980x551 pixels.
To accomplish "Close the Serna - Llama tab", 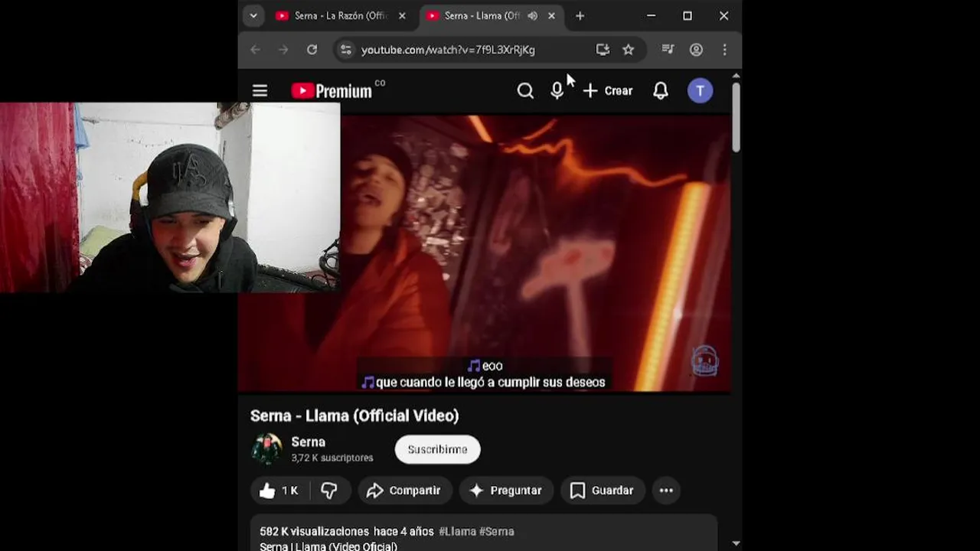I will (551, 15).
